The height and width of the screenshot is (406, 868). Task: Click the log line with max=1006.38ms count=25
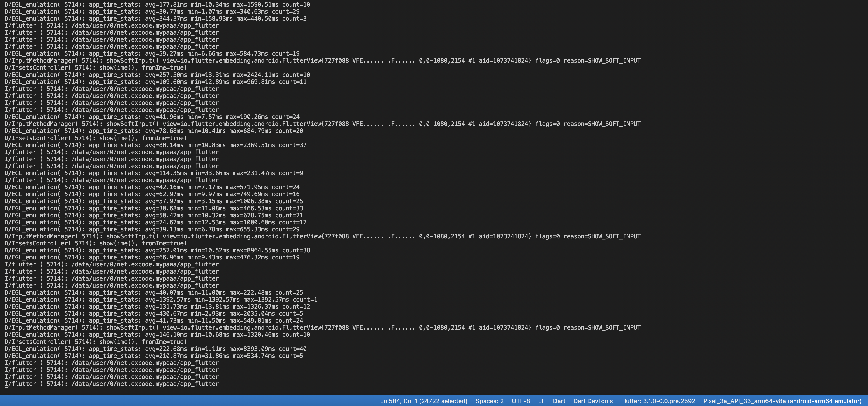point(154,201)
